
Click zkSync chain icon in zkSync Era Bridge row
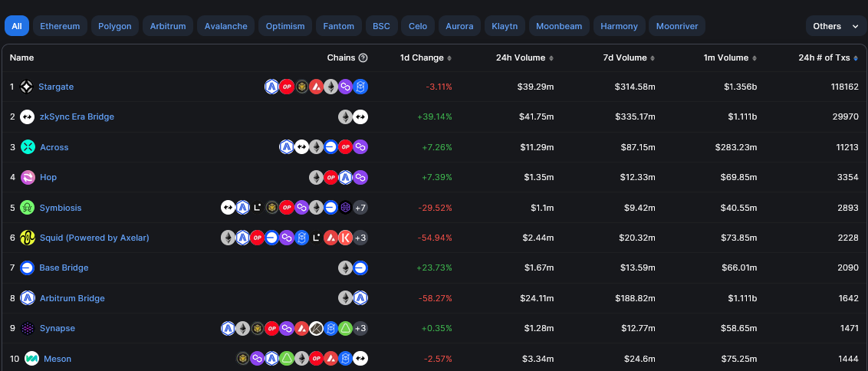[360, 117]
